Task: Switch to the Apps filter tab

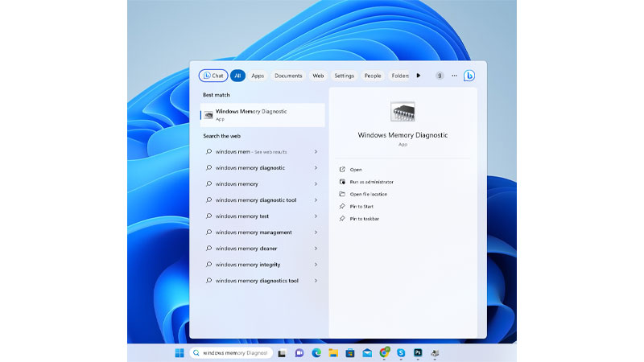Action: (x=258, y=76)
